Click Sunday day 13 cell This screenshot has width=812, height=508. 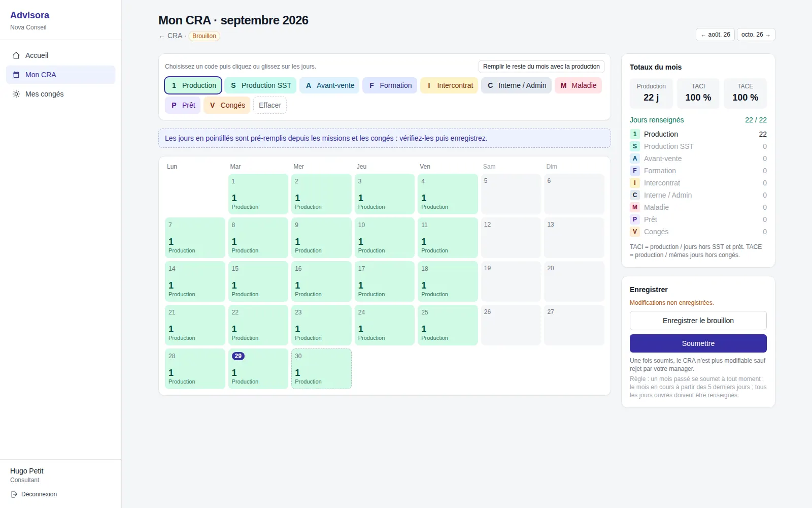point(574,238)
